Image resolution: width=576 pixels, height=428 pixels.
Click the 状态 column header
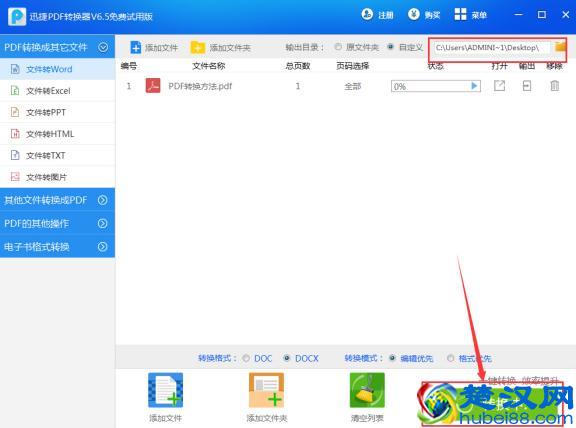point(436,66)
